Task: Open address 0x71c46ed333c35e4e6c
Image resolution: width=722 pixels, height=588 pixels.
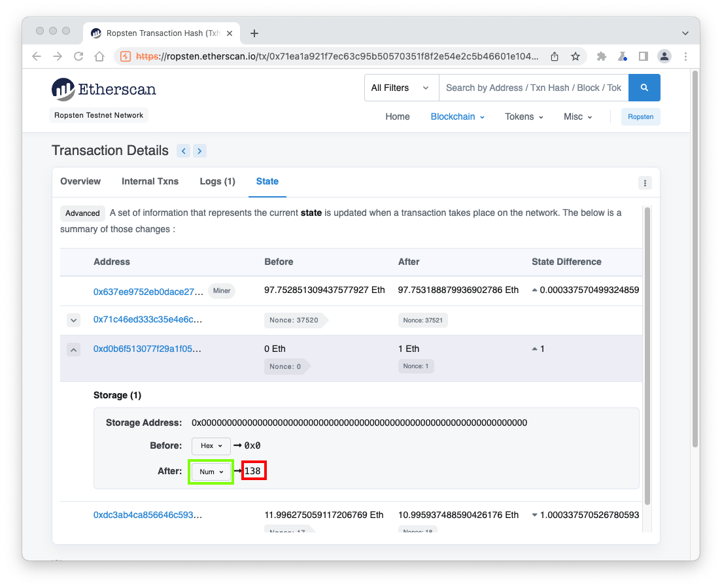Action: [x=147, y=320]
